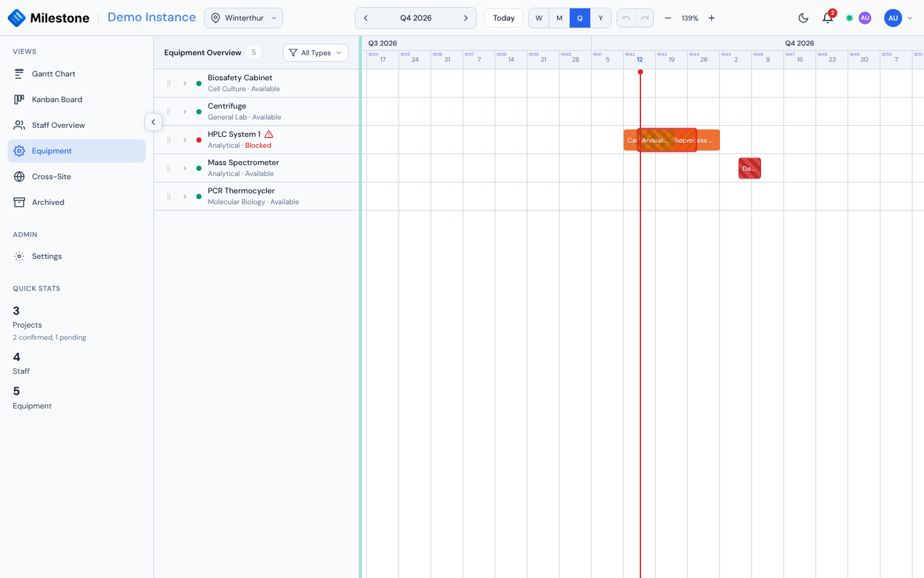Select the Centrifuge equipment name
Image resolution: width=924 pixels, height=578 pixels.
pos(227,106)
